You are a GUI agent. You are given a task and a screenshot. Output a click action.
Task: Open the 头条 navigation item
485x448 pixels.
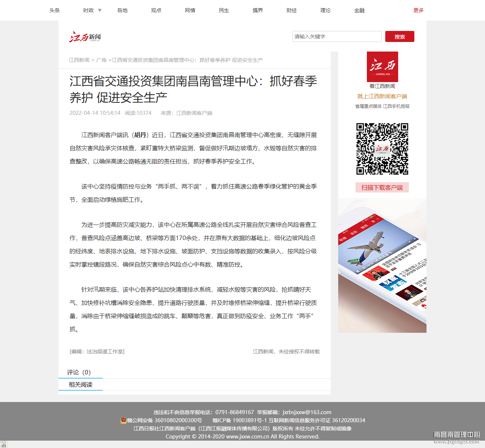point(54,10)
